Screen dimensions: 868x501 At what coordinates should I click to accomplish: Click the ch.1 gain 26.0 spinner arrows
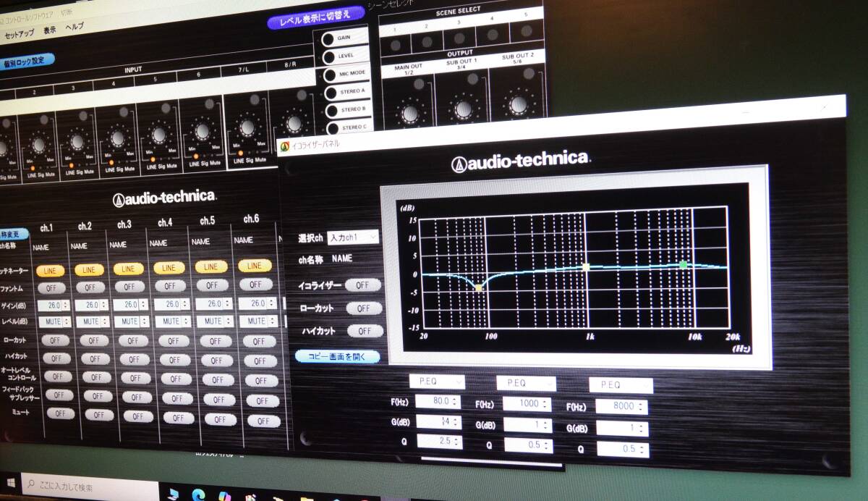(67, 306)
